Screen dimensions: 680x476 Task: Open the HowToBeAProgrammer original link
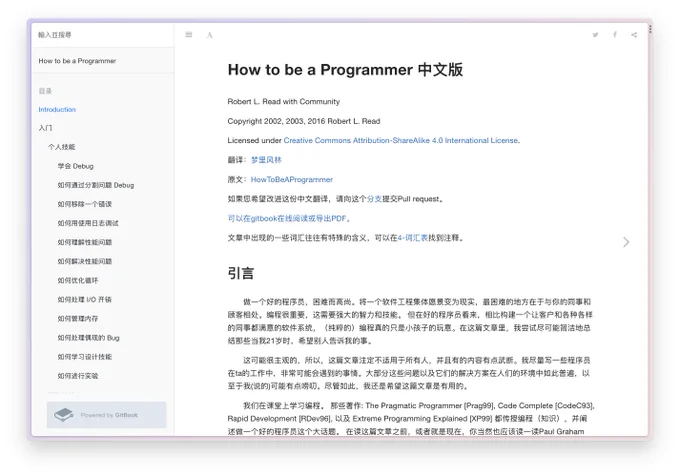coord(292,179)
